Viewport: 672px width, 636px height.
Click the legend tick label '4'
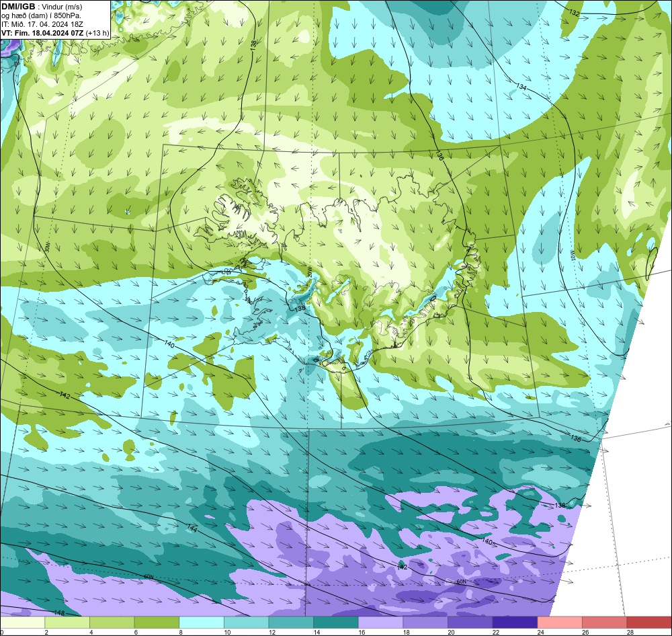[91, 632]
